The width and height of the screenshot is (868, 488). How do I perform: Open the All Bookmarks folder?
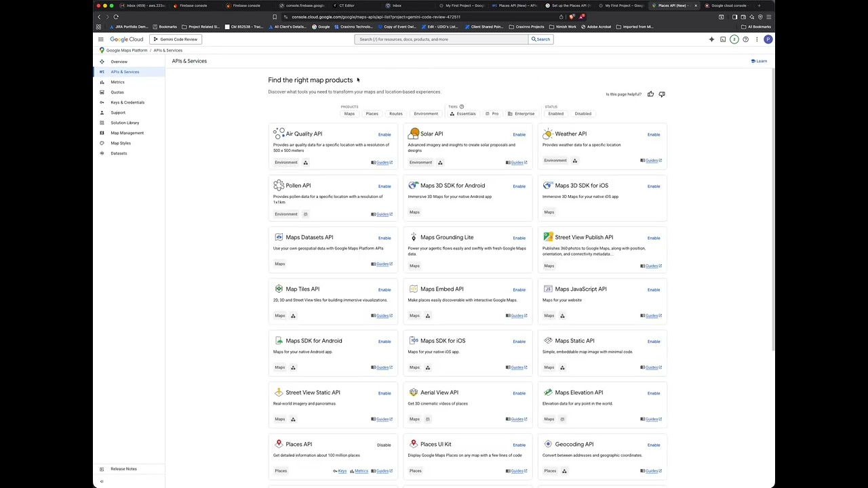756,26
